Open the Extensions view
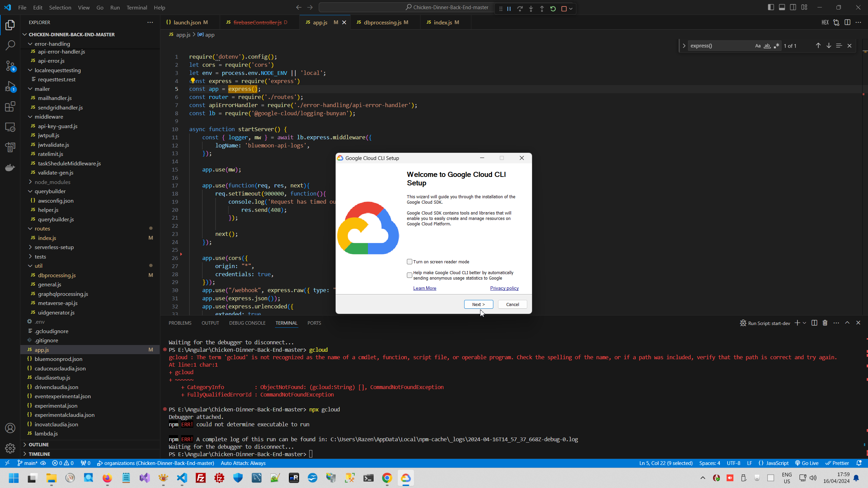Image resolution: width=868 pixels, height=488 pixels. [10, 107]
